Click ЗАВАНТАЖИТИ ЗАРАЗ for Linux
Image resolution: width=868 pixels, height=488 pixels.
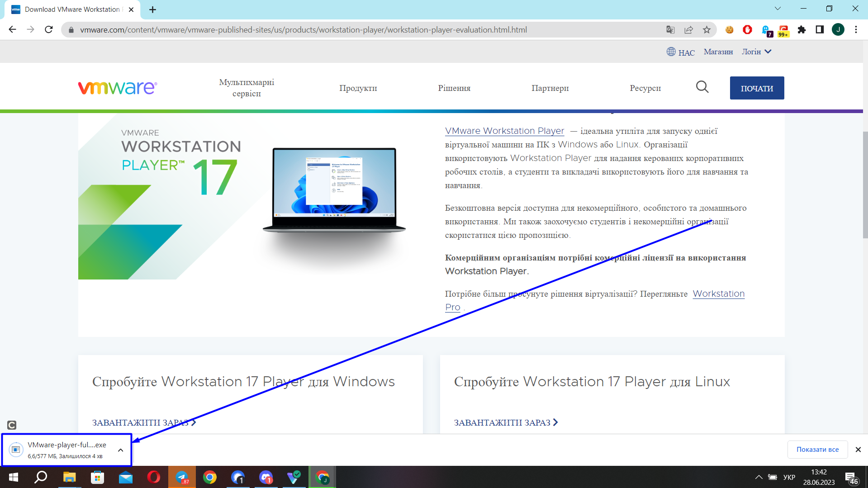pos(506,422)
